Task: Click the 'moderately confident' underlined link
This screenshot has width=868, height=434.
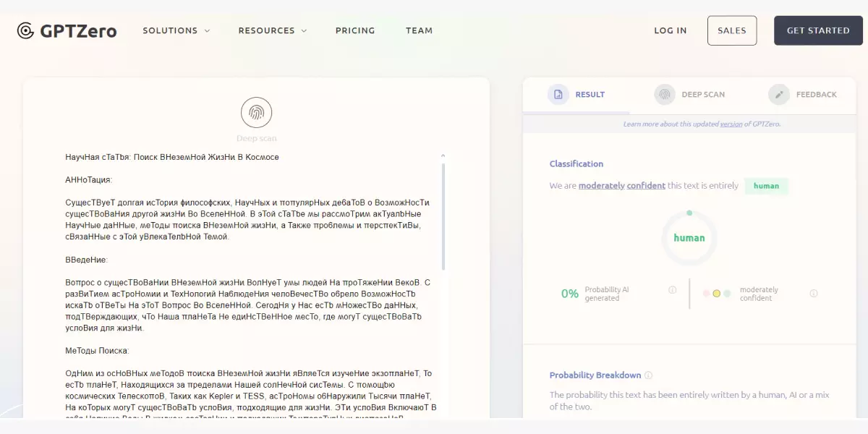Action: [x=622, y=185]
